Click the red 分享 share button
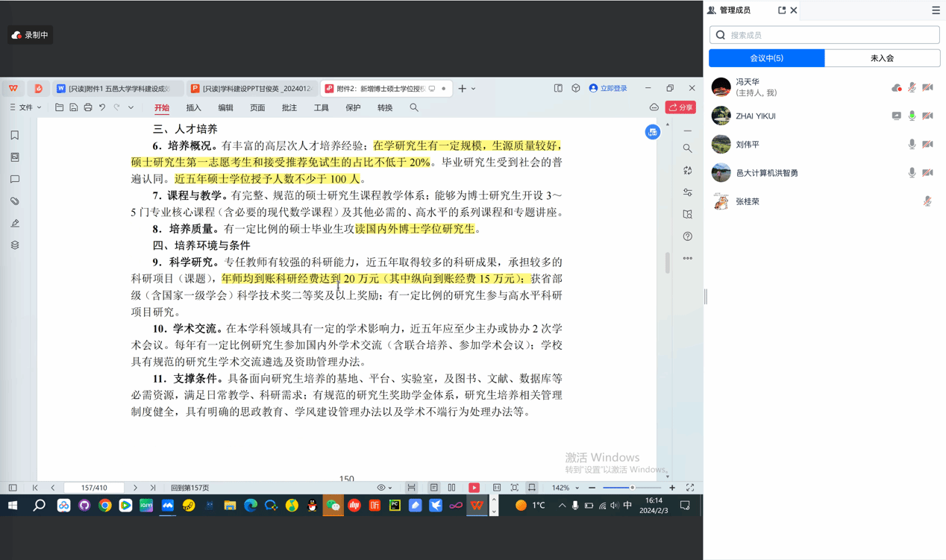 pyautogui.click(x=680, y=107)
